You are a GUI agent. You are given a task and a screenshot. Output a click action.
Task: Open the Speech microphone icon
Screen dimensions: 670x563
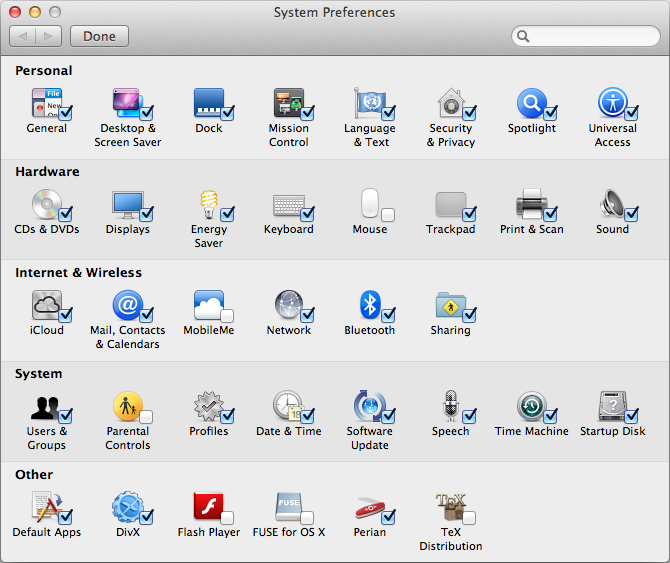click(x=450, y=406)
